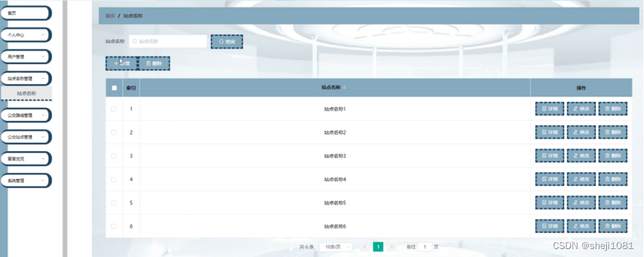This screenshot has width=644, height=257.
Task: Click the magnifier 查询 search button
Action: pos(227,41)
